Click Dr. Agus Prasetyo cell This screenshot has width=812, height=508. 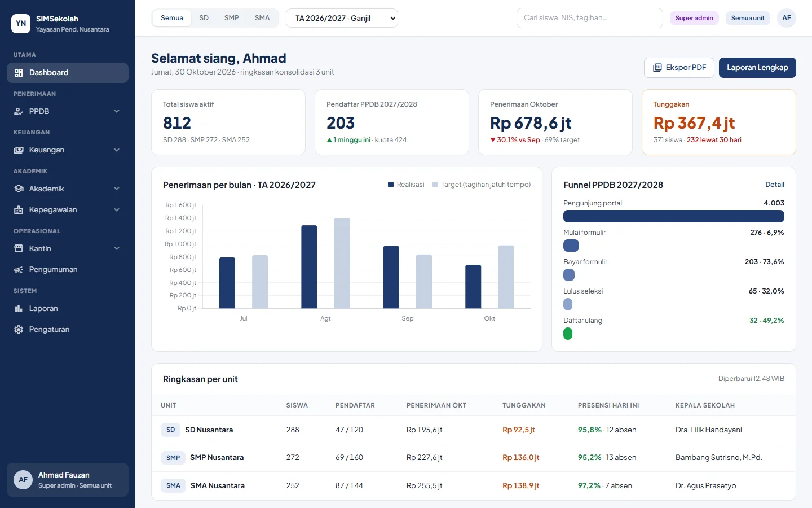tap(706, 486)
